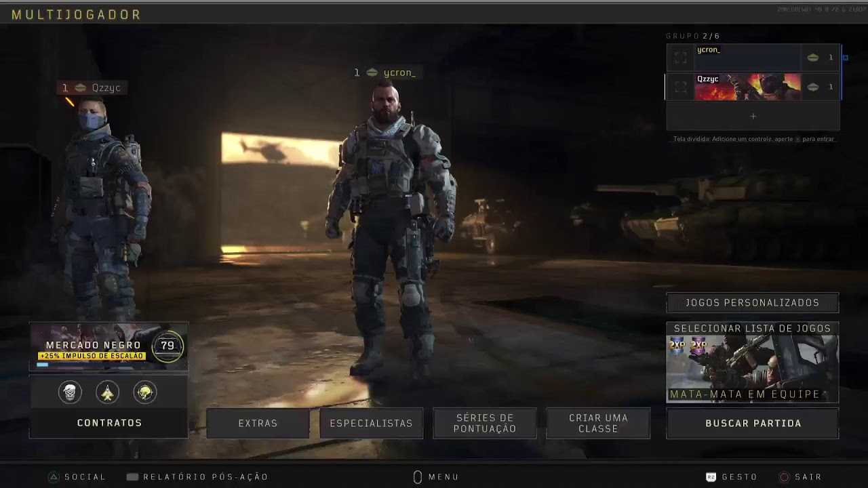The height and width of the screenshot is (488, 868).
Task: Open the skull contract icon
Action: [x=70, y=392]
